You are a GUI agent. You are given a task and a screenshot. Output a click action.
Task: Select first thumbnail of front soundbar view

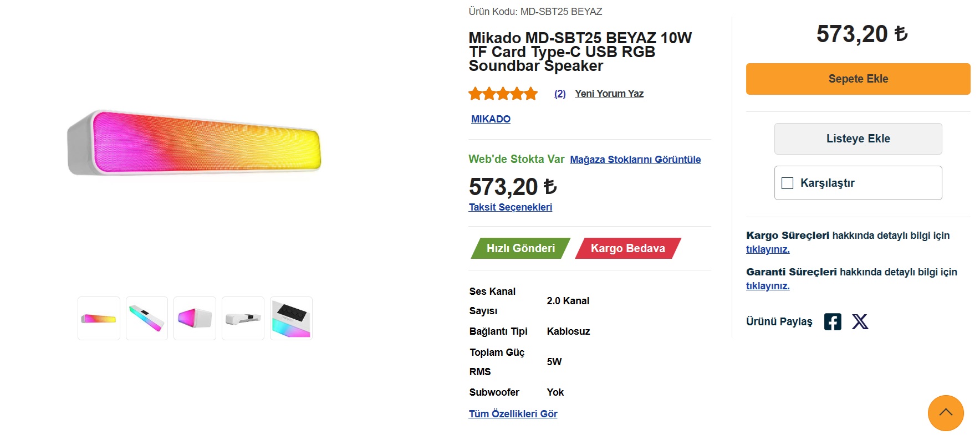coord(99,319)
